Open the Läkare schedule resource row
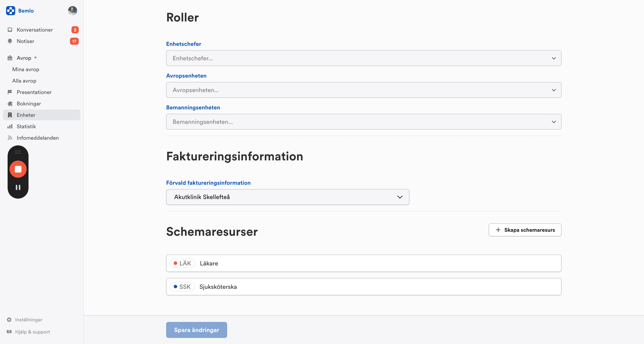 (x=363, y=263)
